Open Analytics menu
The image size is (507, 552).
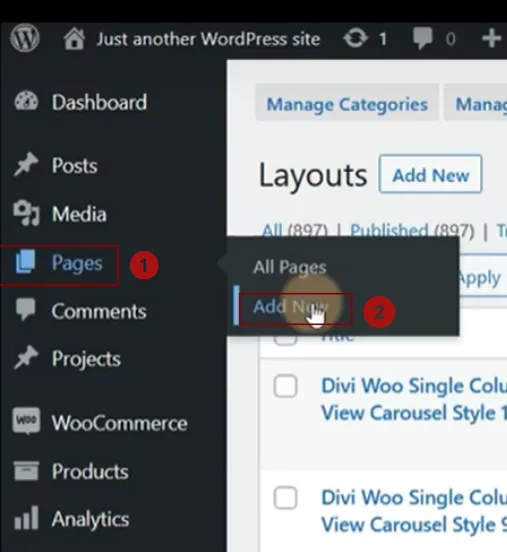pos(90,520)
